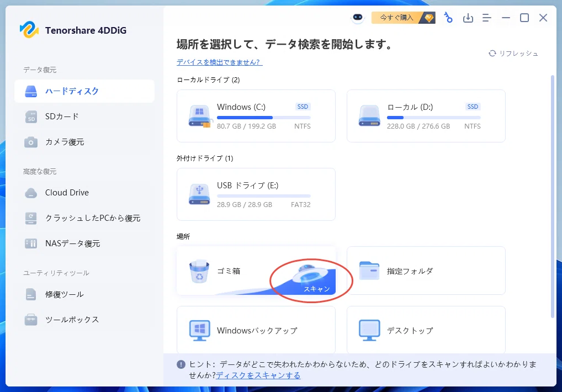Image resolution: width=562 pixels, height=392 pixels.
Task: Select the ローカル (D:) drive card
Action: point(426,116)
